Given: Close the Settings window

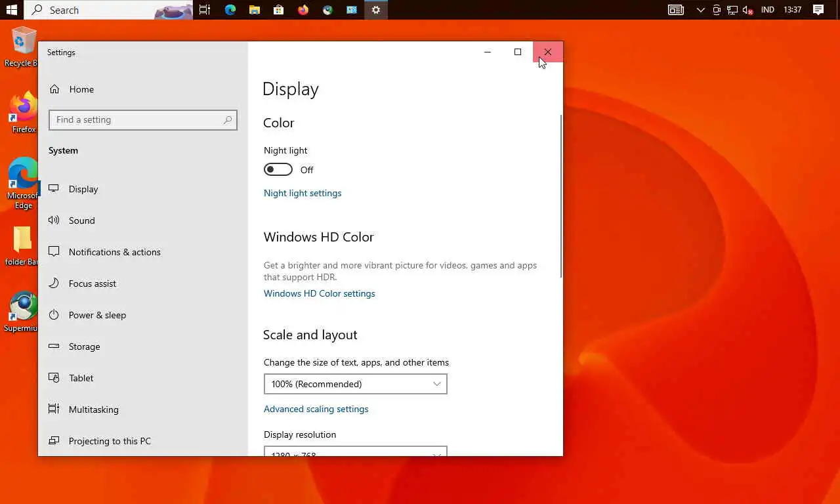Looking at the screenshot, I should tap(548, 52).
